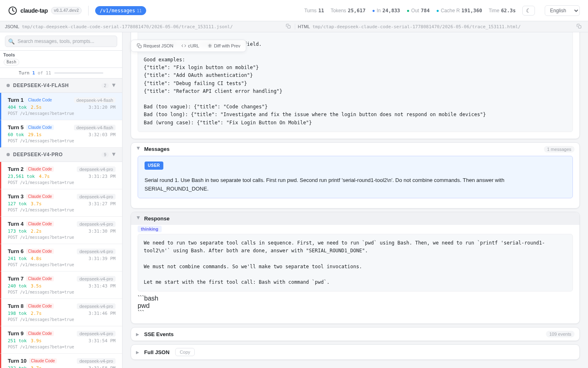Click the Tokens 25,617 stat

point(348,11)
